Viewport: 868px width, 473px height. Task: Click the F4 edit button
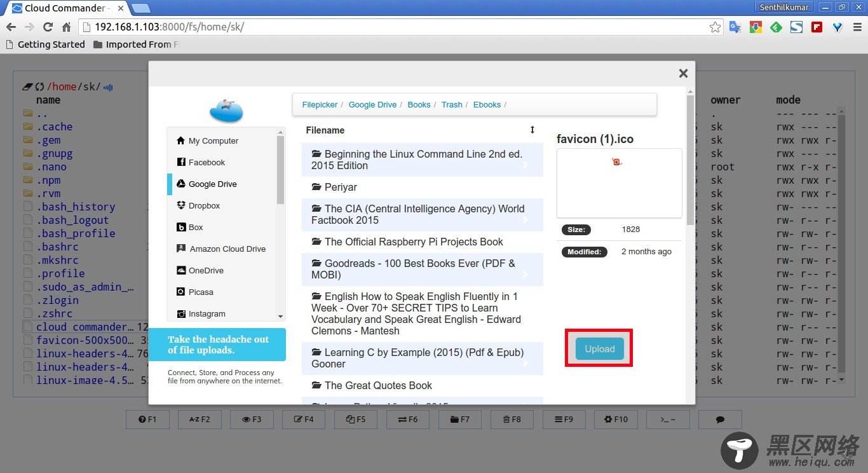click(304, 420)
